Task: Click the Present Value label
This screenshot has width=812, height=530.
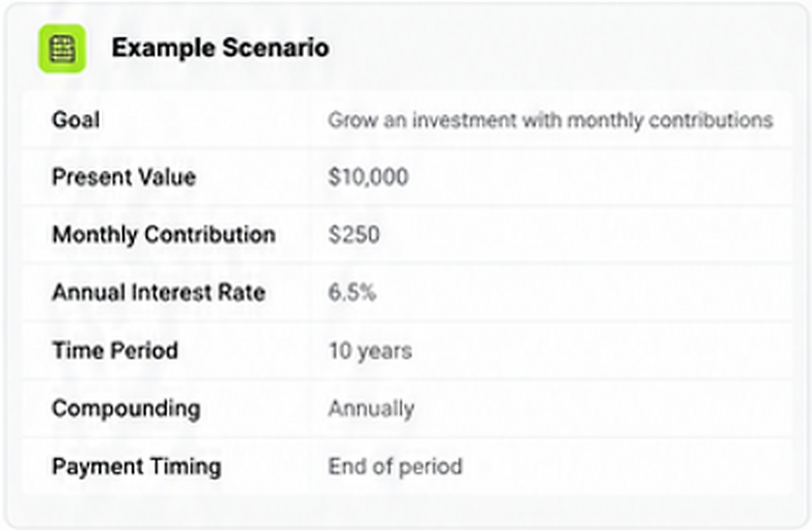Action: [123, 177]
